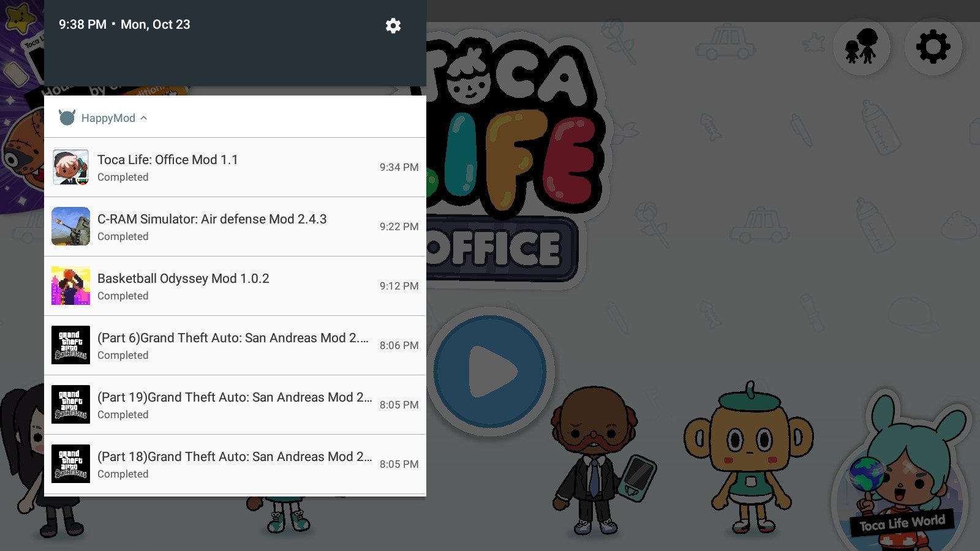Tap the (Part 18) GTA San Andreas icon
This screenshot has width=980, height=551.
coord(70,464)
